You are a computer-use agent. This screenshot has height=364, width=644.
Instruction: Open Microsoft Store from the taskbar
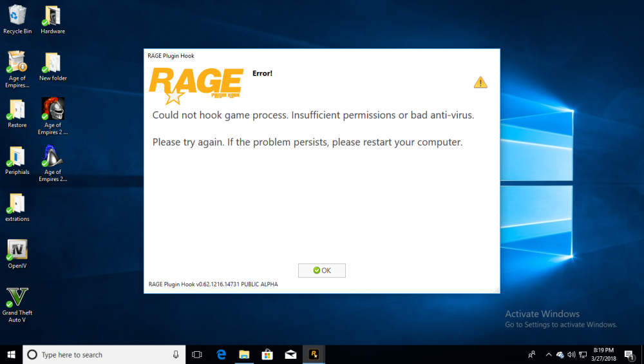pyautogui.click(x=267, y=354)
